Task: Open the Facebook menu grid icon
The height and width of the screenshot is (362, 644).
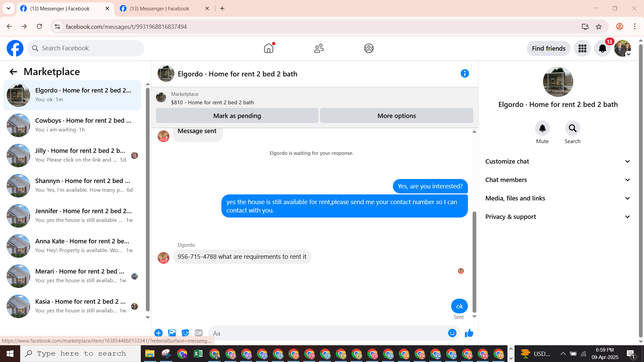Action: click(x=582, y=49)
